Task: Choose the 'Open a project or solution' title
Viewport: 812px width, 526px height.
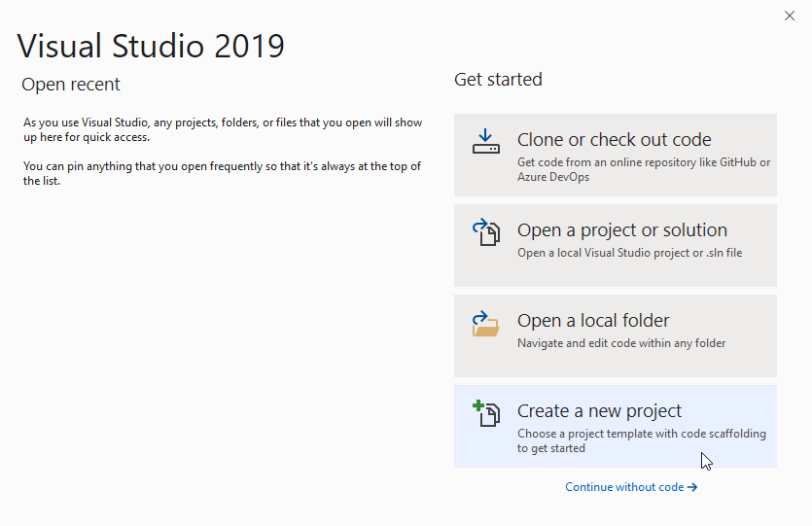Action: [x=621, y=230]
